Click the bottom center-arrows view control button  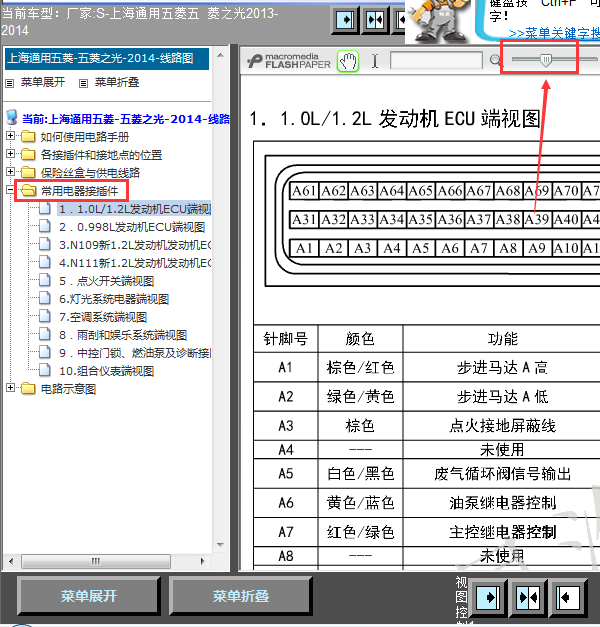[528, 597]
